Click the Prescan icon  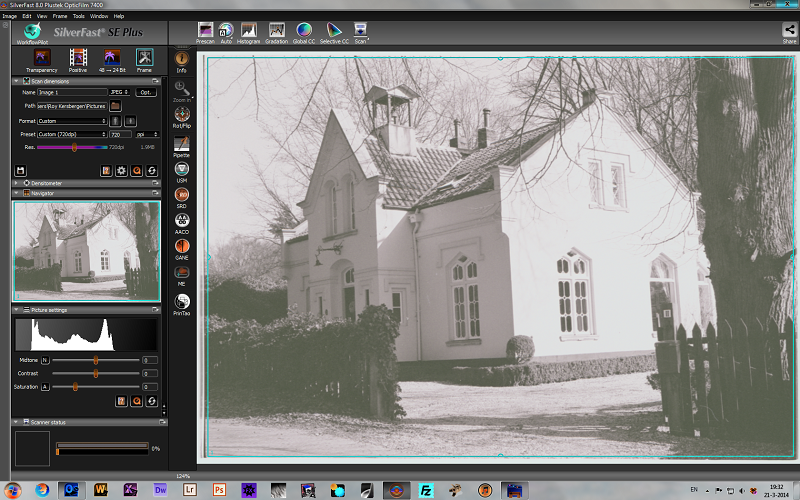pyautogui.click(x=205, y=31)
